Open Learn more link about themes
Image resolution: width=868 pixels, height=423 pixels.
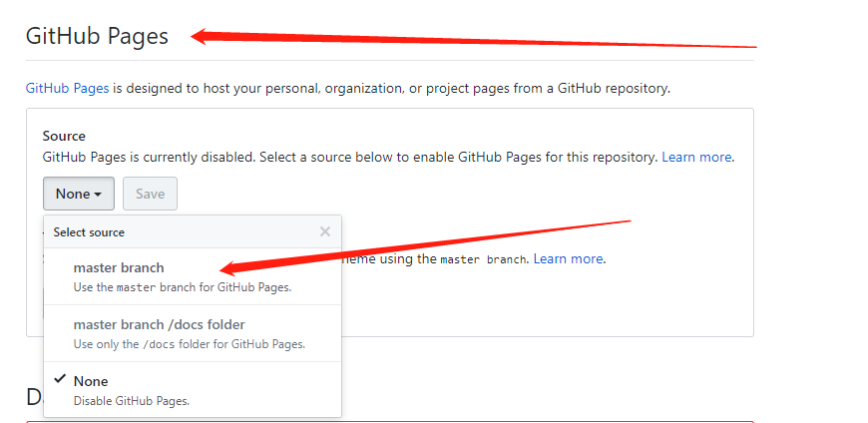tap(568, 258)
